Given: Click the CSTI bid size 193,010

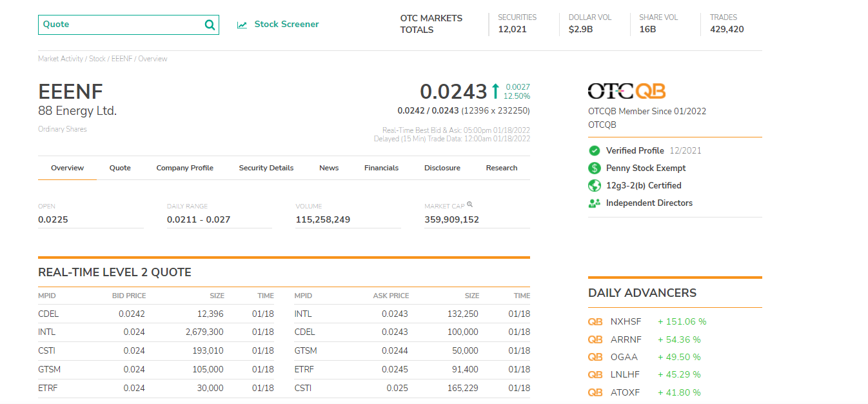Looking at the screenshot, I should pos(208,351).
